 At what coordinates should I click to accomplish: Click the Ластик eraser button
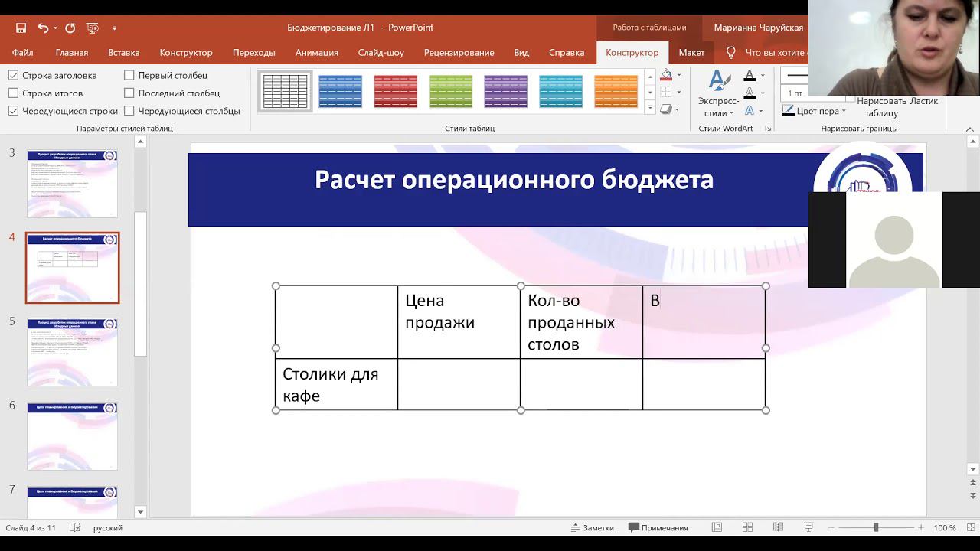point(924,101)
